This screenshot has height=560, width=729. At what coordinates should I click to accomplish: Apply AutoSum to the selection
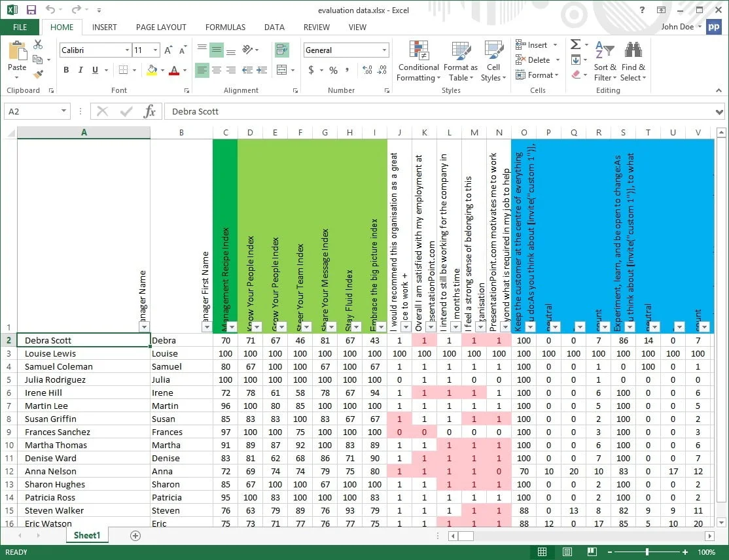575,44
